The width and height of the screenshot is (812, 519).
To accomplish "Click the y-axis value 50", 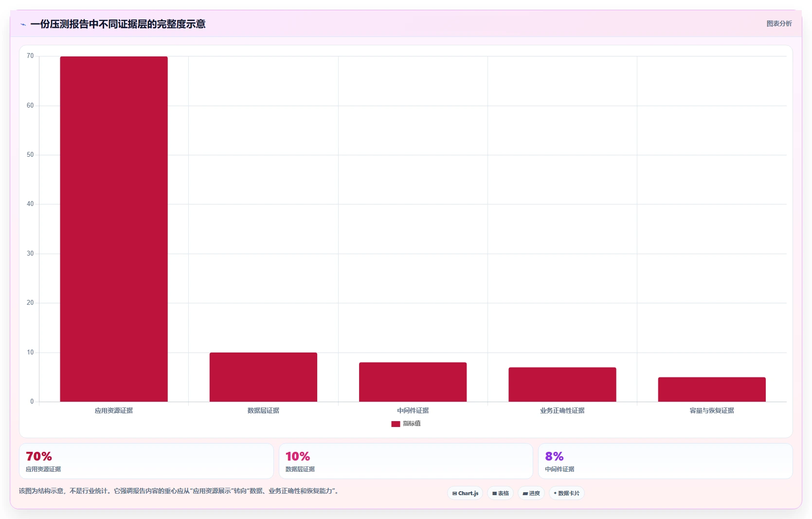I will pos(30,155).
